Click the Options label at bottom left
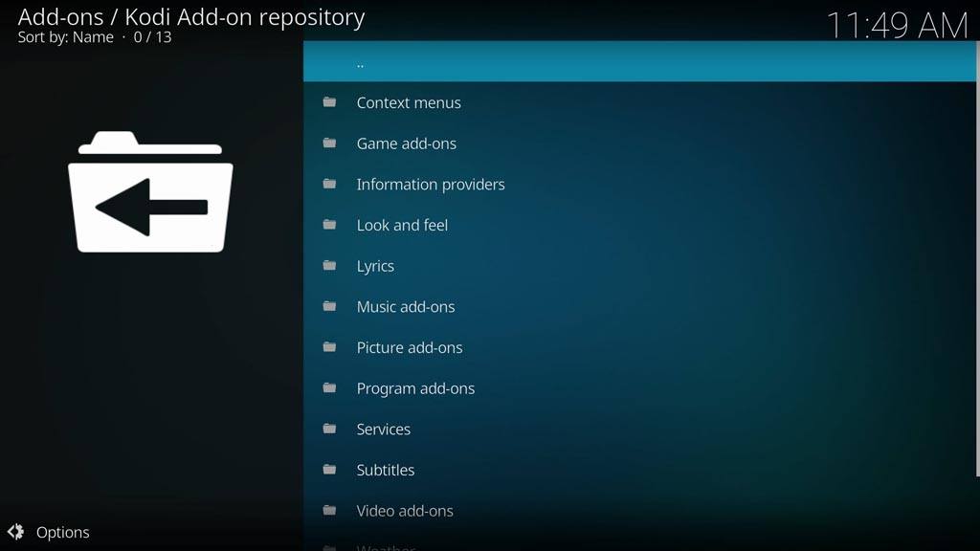Image resolution: width=980 pixels, height=551 pixels. tap(62, 532)
